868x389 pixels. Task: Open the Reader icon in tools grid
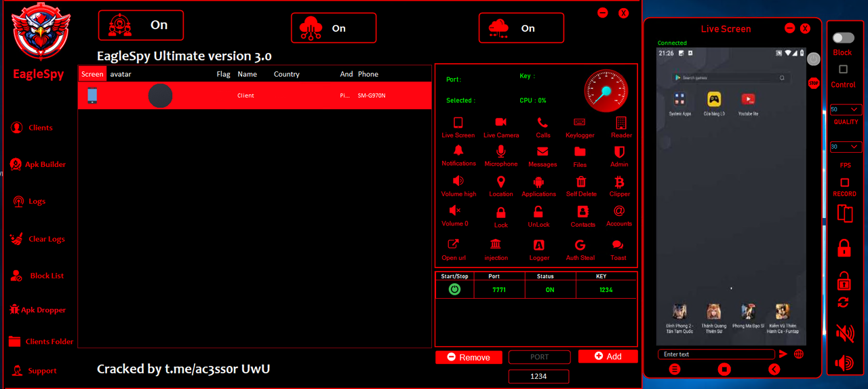click(620, 123)
